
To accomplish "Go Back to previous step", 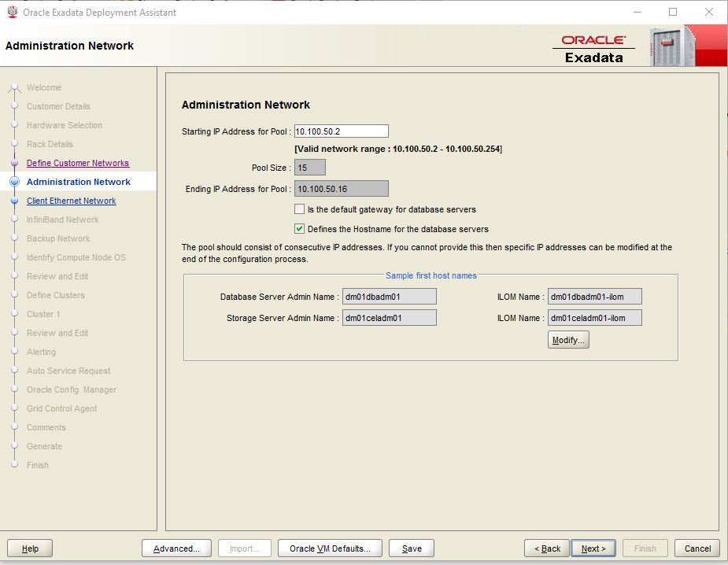I will tap(547, 548).
